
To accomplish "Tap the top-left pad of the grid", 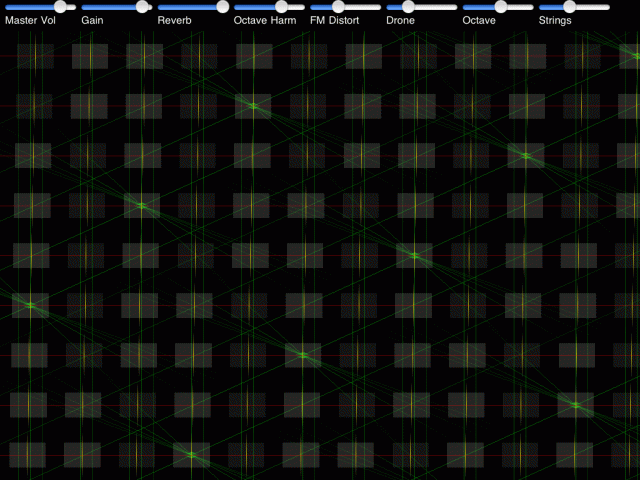I will pyautogui.click(x=33, y=56).
